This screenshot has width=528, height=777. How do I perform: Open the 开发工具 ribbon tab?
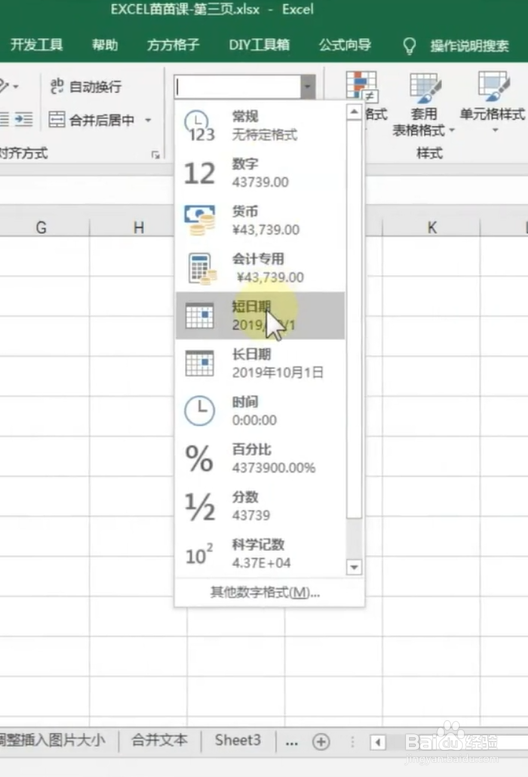pyautogui.click(x=36, y=45)
